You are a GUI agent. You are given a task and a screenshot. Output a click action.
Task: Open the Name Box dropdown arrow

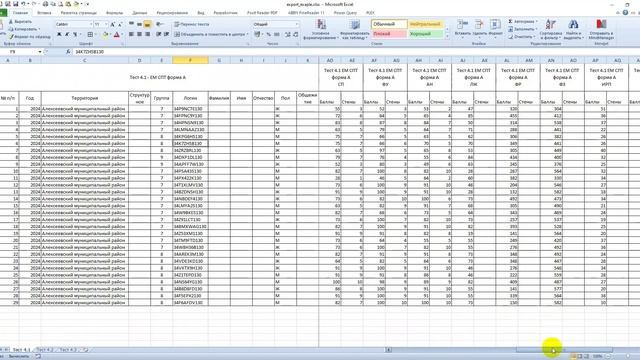click(40, 52)
